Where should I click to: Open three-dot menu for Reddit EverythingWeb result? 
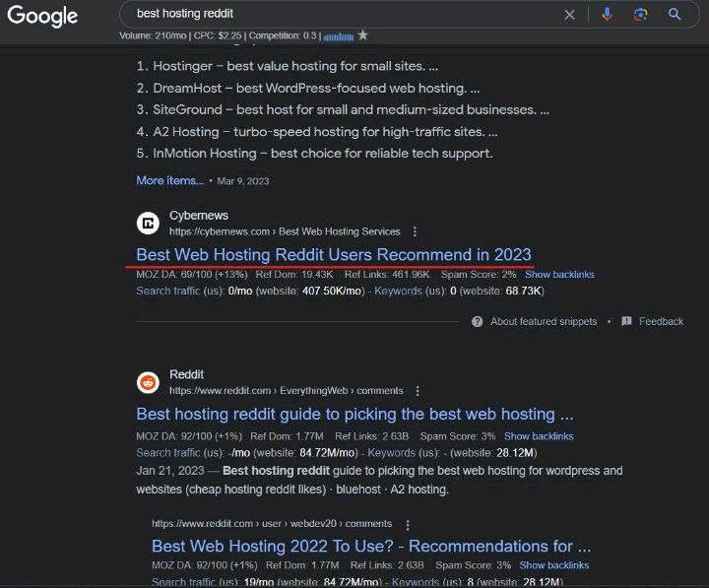tap(418, 391)
